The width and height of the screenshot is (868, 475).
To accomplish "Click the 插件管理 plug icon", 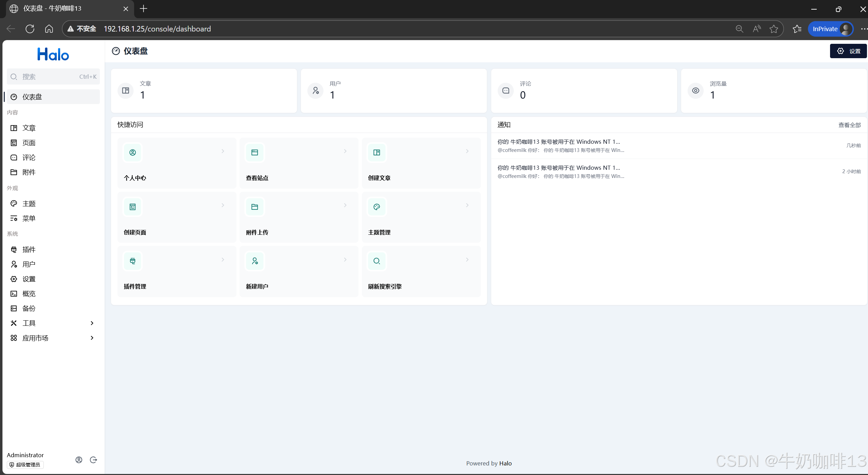I will (x=133, y=261).
